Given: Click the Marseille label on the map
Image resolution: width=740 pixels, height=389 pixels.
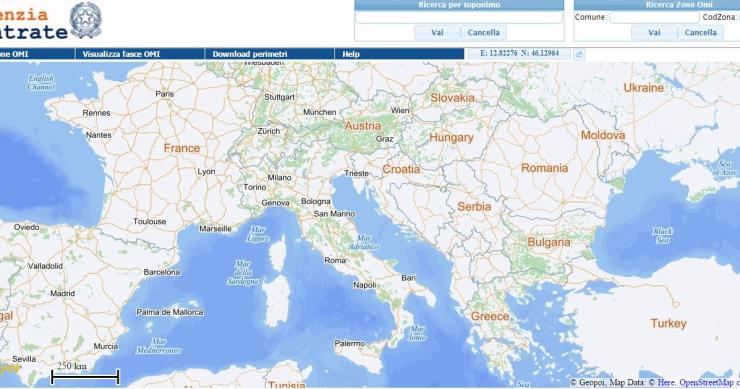Looking at the screenshot, I should 215,229.
